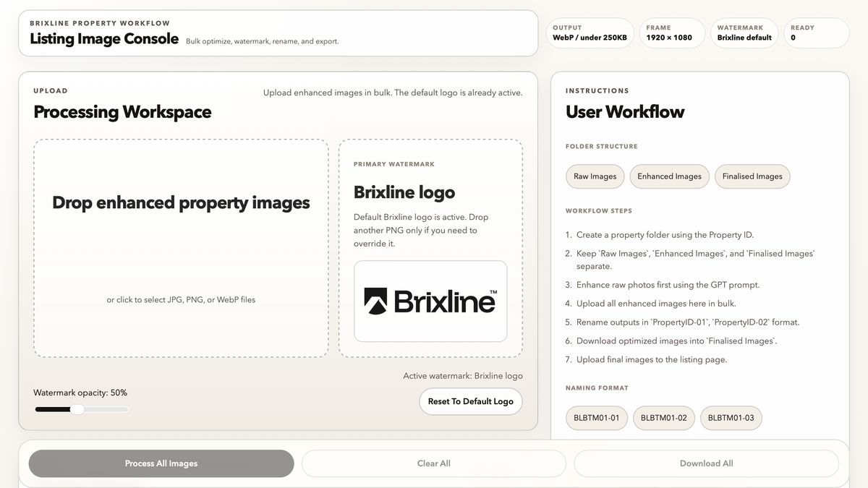Click the 'Brixline logo' heading in watermark panel

pos(404,192)
